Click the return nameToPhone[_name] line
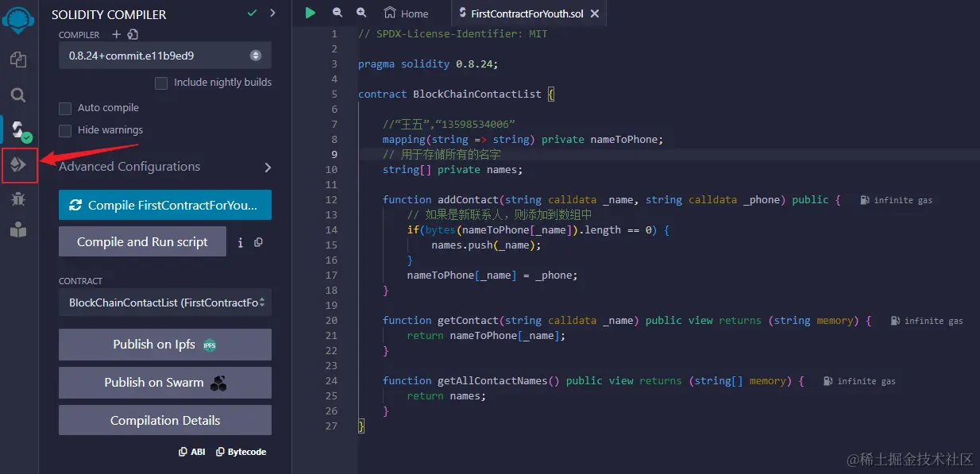This screenshot has height=474, width=980. [486, 336]
